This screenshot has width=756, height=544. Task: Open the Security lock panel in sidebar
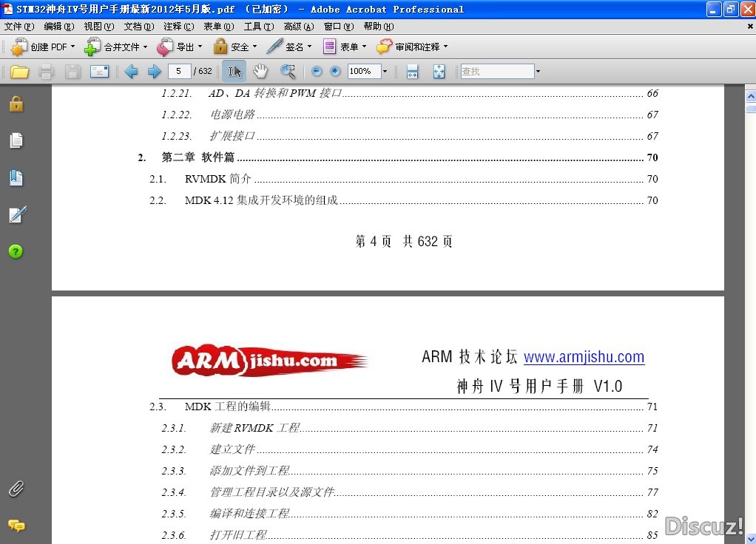[x=16, y=103]
